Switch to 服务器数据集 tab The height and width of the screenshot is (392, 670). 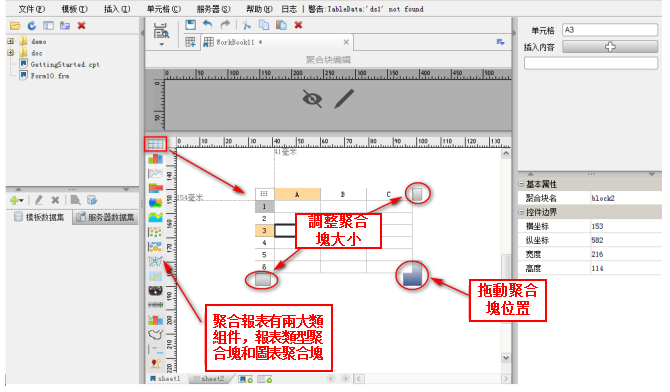tap(106, 217)
